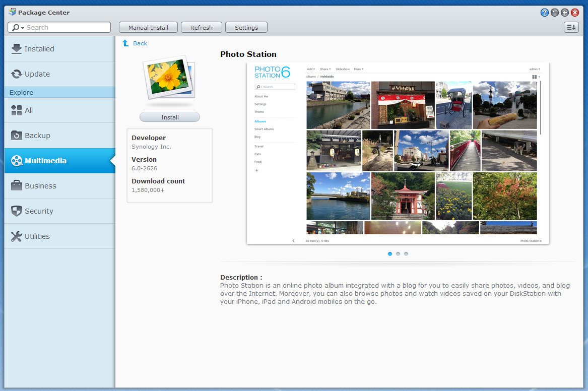Click the version number 6.0-2626
This screenshot has width=588, height=391.
pyautogui.click(x=145, y=168)
